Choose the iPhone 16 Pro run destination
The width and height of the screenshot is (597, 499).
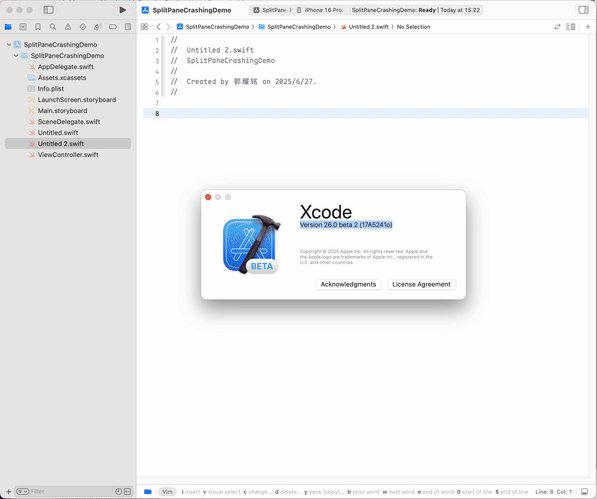(x=319, y=10)
